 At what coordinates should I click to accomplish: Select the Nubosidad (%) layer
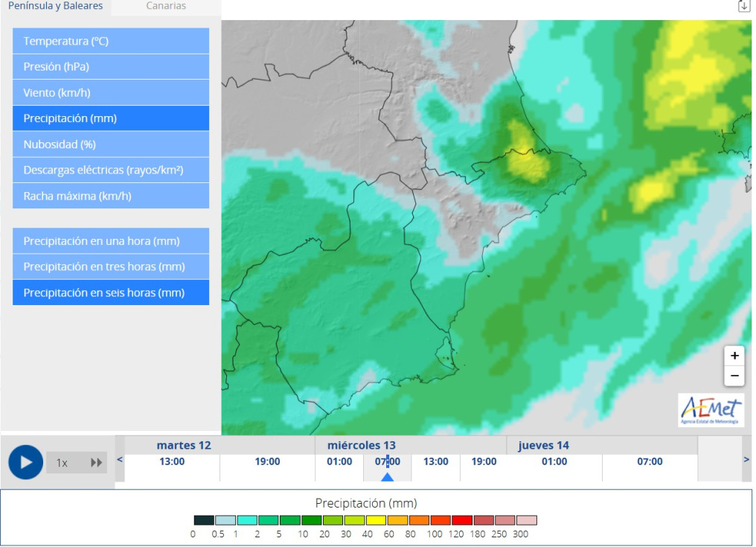pyautogui.click(x=111, y=144)
